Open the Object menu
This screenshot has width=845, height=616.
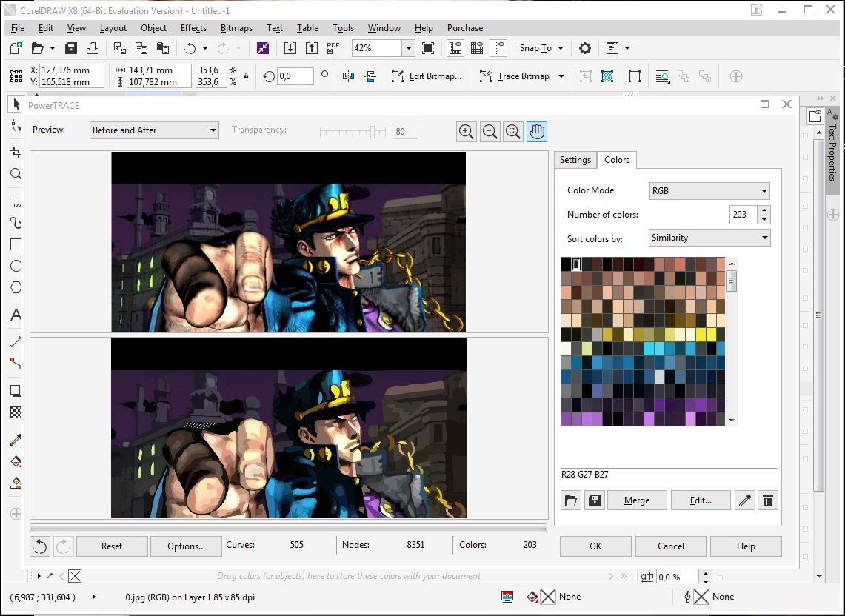153,28
